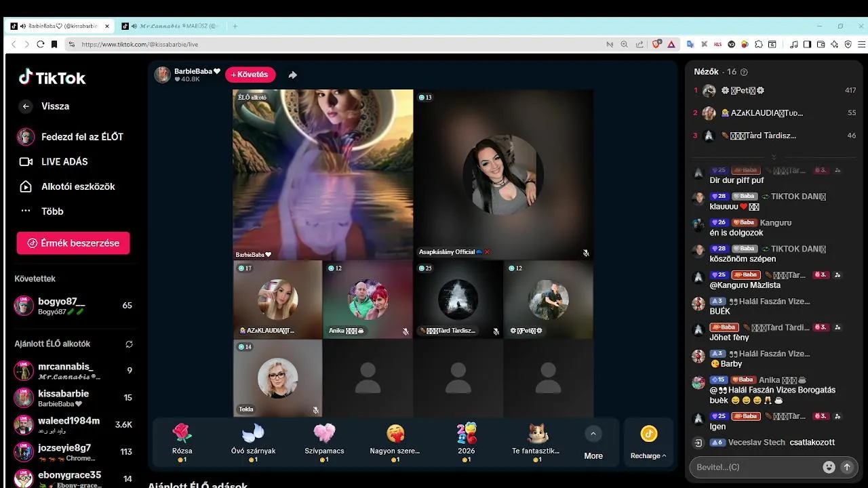Click the Brave Shields lion icon
The height and width of the screenshot is (488, 868).
pos(656,44)
